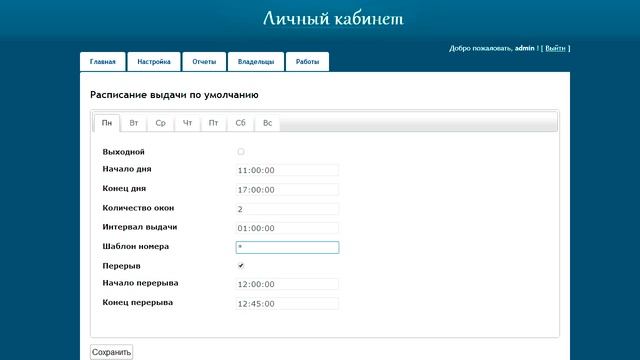This screenshot has height=360, width=640.
Task: Click the Расписание выдачи по умолчанию heading
Action: point(174,95)
